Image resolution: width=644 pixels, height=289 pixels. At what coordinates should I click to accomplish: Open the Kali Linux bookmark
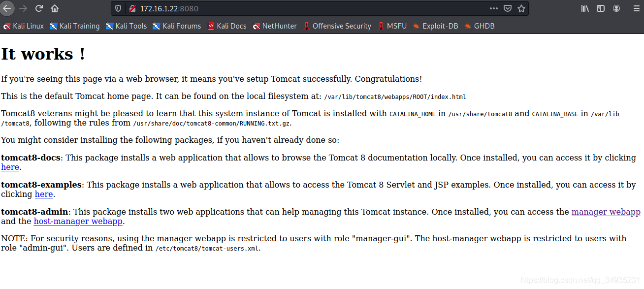coord(24,26)
